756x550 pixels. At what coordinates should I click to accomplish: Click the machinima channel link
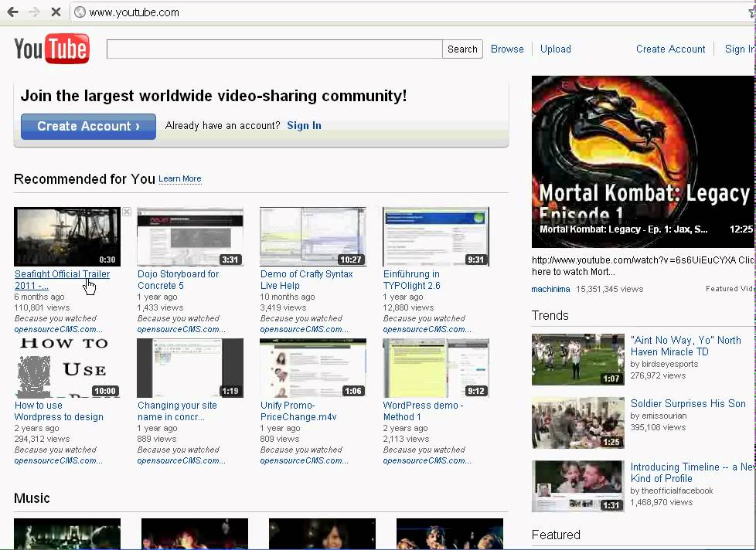[x=550, y=289]
